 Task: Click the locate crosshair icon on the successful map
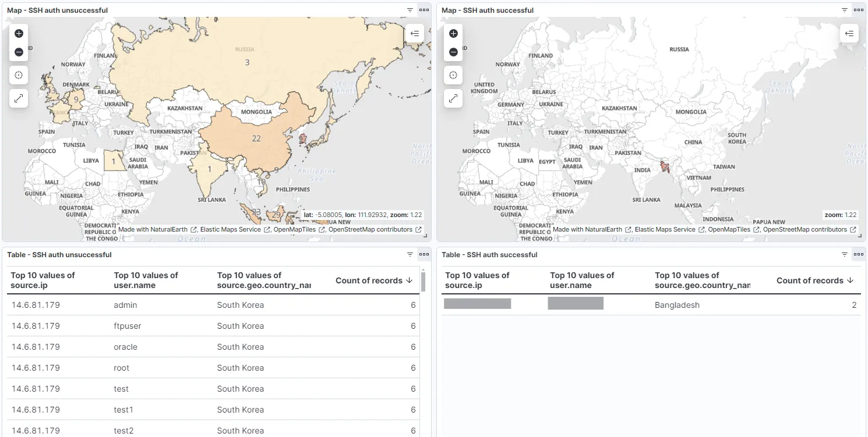pos(453,74)
